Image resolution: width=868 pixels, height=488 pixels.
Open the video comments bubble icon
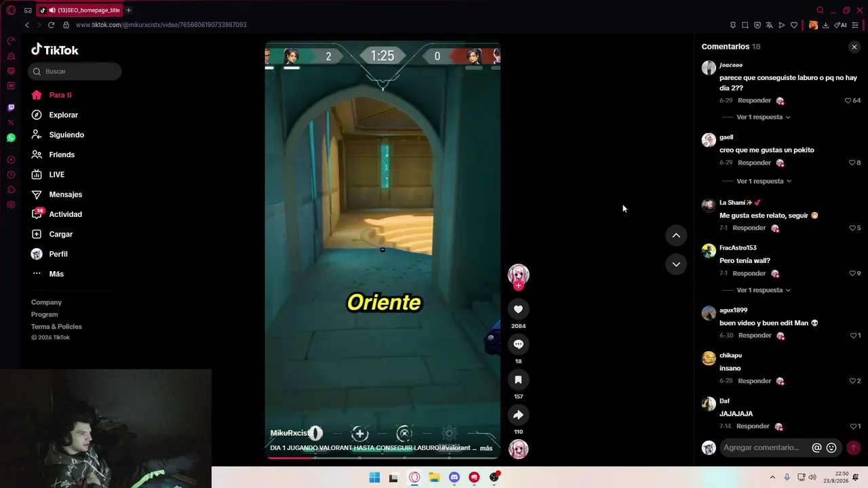click(518, 344)
